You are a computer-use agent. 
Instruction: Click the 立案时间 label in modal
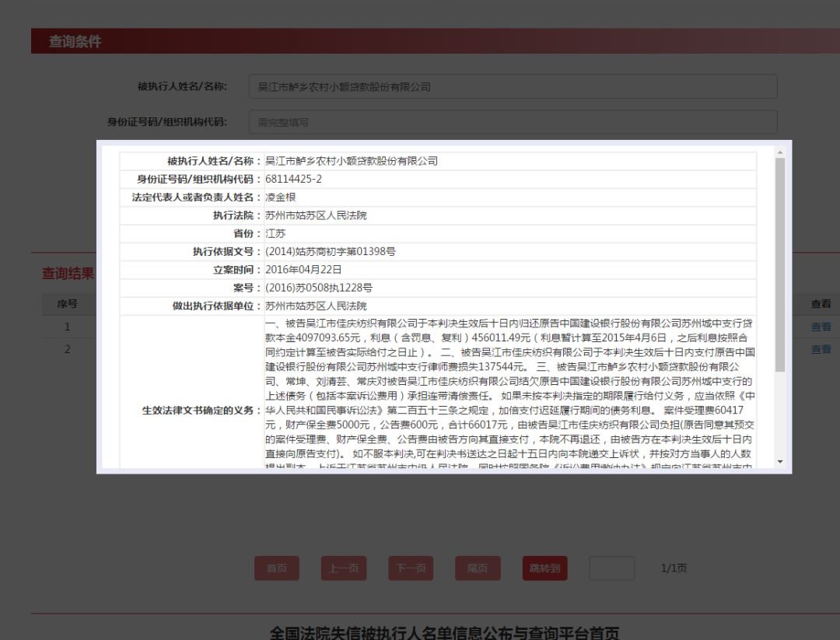click(x=236, y=269)
